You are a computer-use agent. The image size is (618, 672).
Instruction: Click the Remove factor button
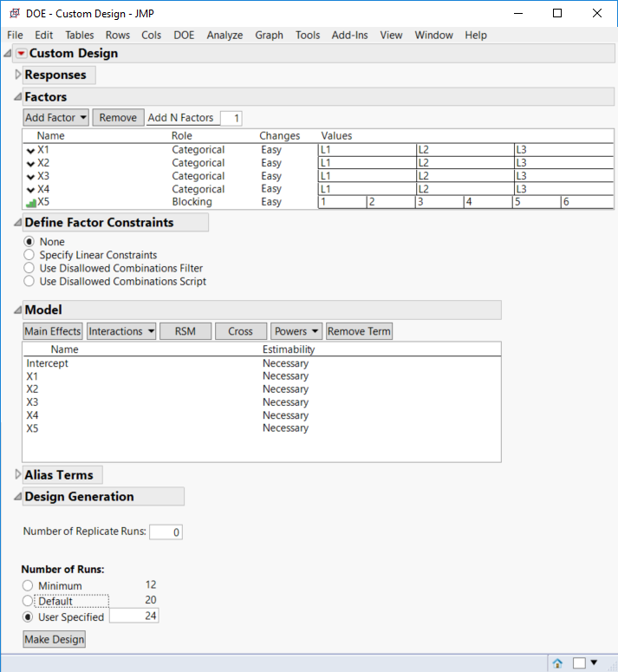118,117
